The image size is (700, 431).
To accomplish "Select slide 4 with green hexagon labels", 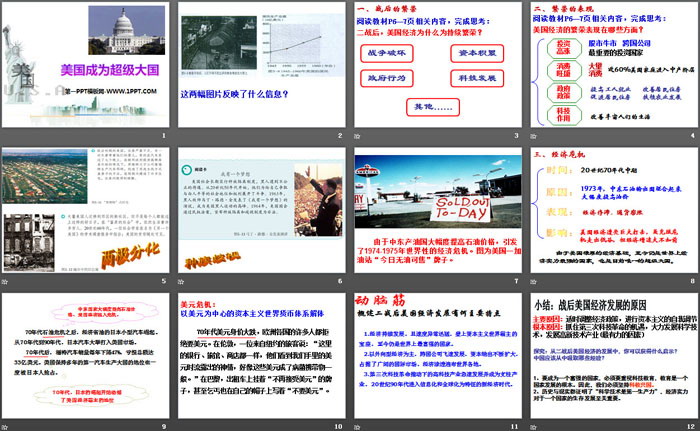I will (x=614, y=65).
